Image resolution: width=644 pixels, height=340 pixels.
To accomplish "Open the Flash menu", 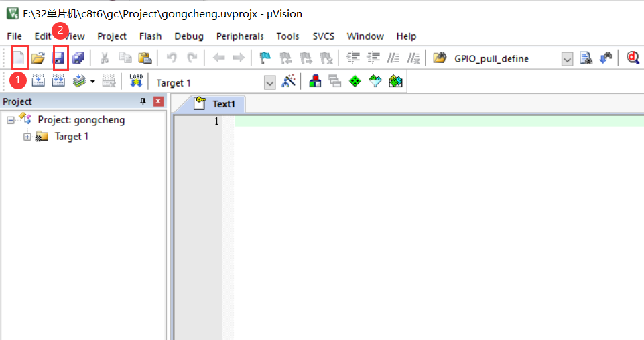I will point(150,36).
